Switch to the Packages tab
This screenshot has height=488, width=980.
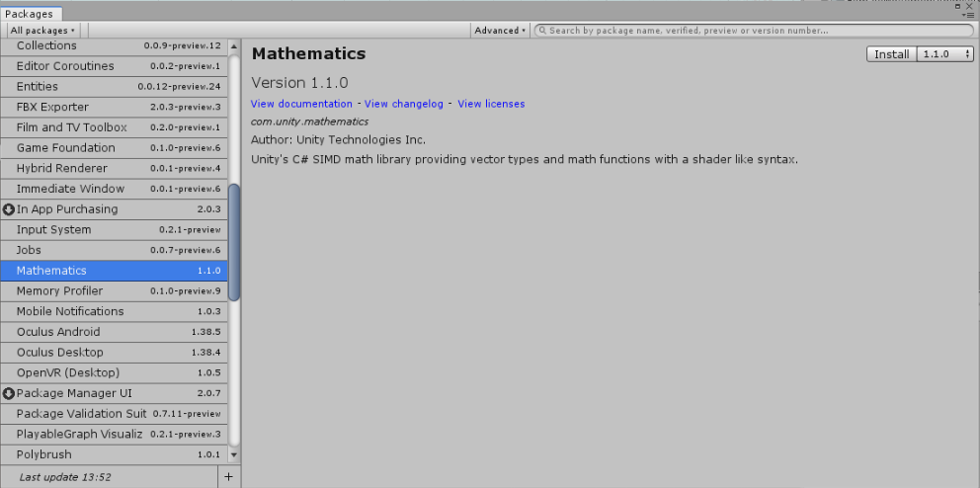pyautogui.click(x=30, y=14)
